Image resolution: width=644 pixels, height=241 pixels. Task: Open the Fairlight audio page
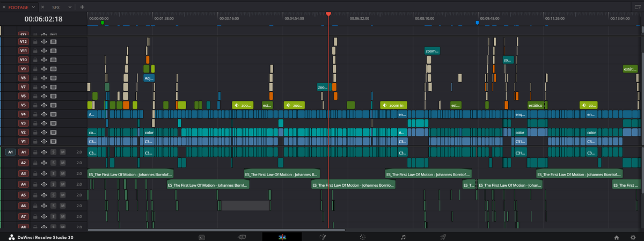[403, 236]
